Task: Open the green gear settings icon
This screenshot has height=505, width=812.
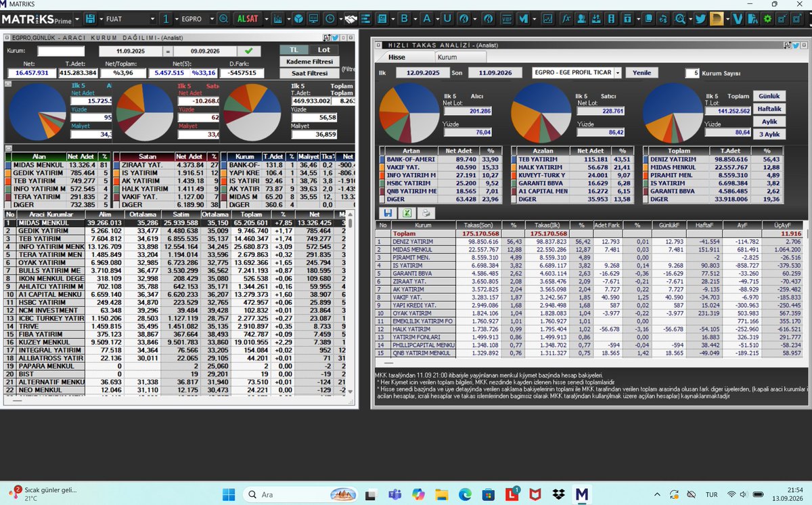Action: point(767,19)
